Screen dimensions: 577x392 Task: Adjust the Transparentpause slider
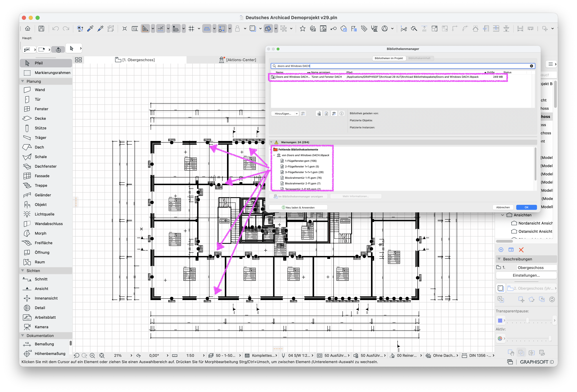coord(527,320)
